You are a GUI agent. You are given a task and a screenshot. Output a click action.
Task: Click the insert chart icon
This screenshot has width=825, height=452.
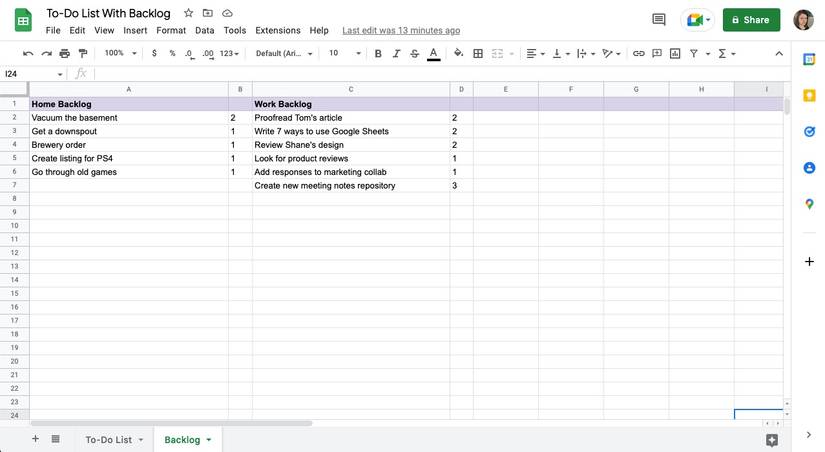click(x=675, y=53)
